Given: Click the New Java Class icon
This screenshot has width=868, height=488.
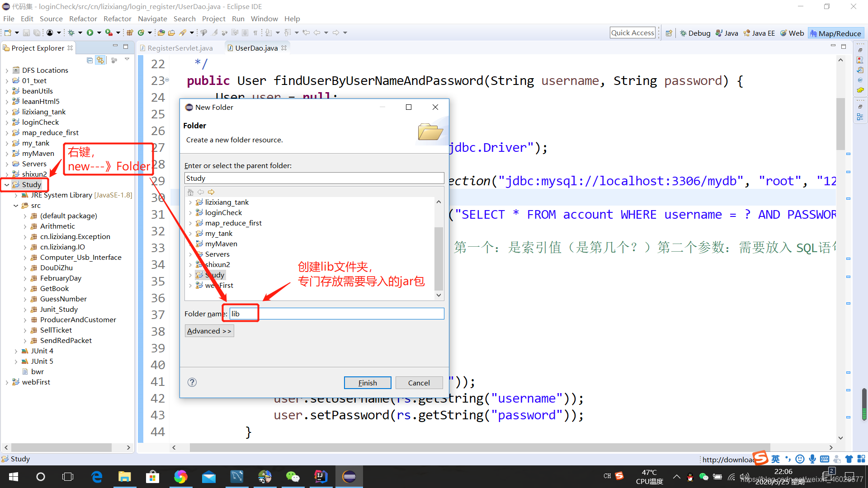Looking at the screenshot, I should 141,33.
